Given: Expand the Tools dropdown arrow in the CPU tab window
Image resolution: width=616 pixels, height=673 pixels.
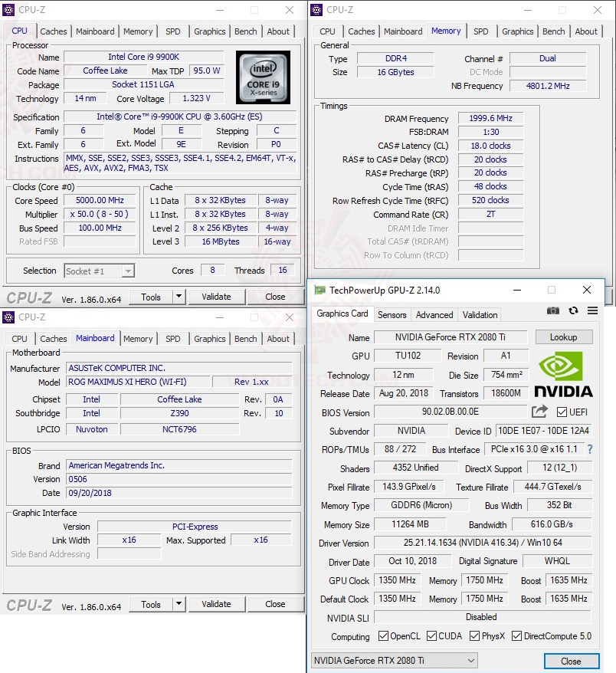Looking at the screenshot, I should click(x=179, y=297).
